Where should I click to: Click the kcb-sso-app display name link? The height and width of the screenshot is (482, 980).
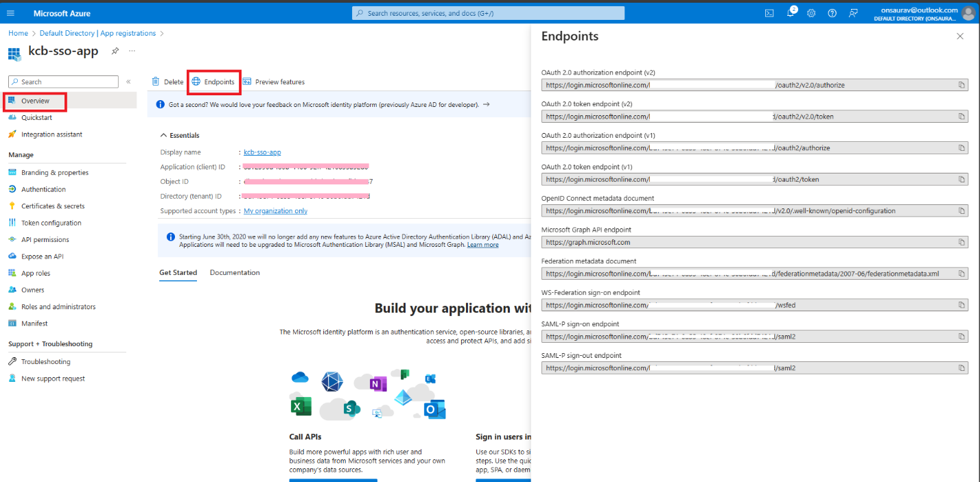click(x=262, y=152)
